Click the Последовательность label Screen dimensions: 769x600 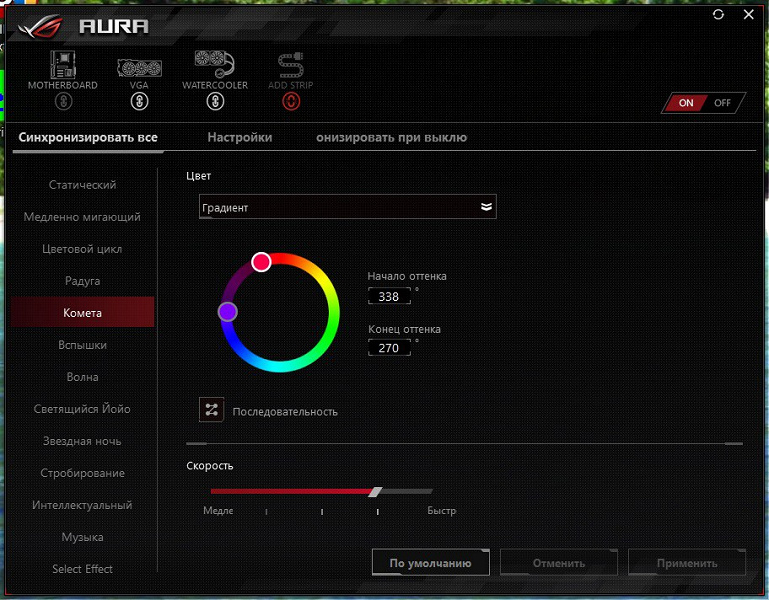pyautogui.click(x=285, y=412)
